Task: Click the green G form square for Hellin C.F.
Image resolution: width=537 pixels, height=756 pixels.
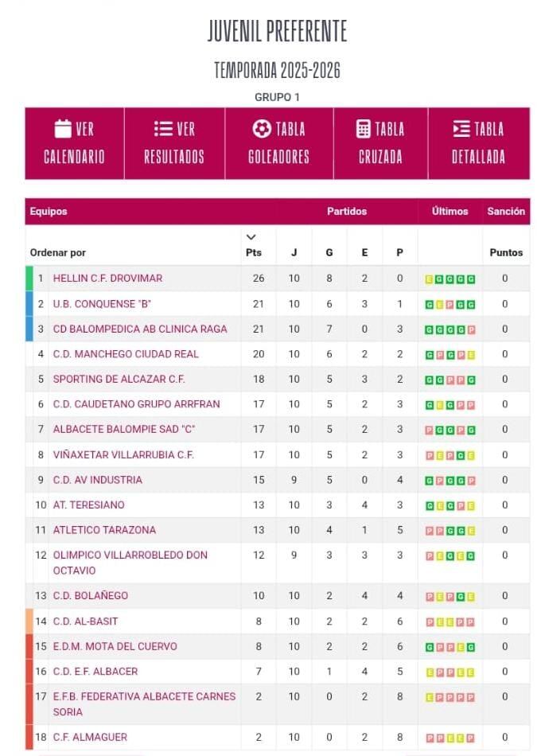Action: click(x=441, y=279)
